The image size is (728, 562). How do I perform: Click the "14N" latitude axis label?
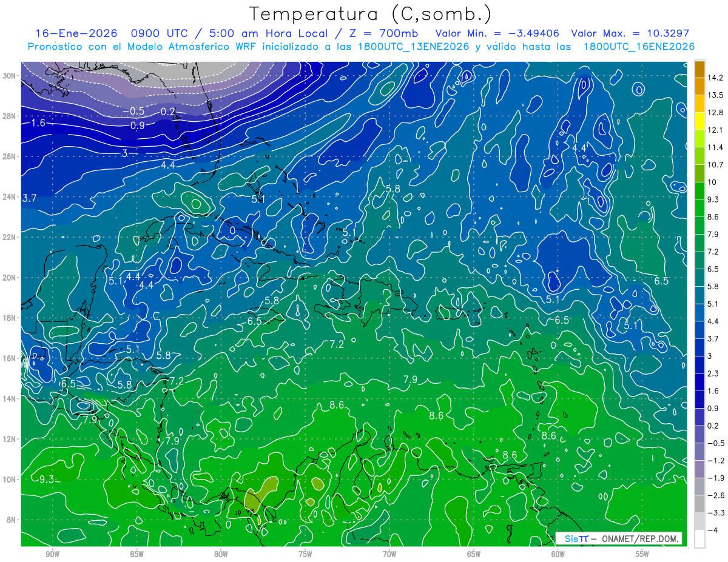pos(10,398)
